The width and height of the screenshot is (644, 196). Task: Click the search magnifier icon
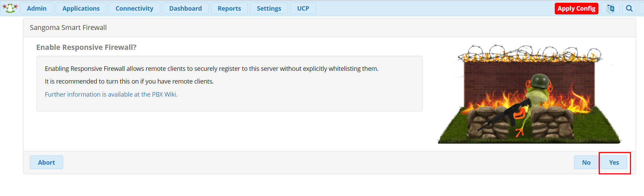[629, 9]
